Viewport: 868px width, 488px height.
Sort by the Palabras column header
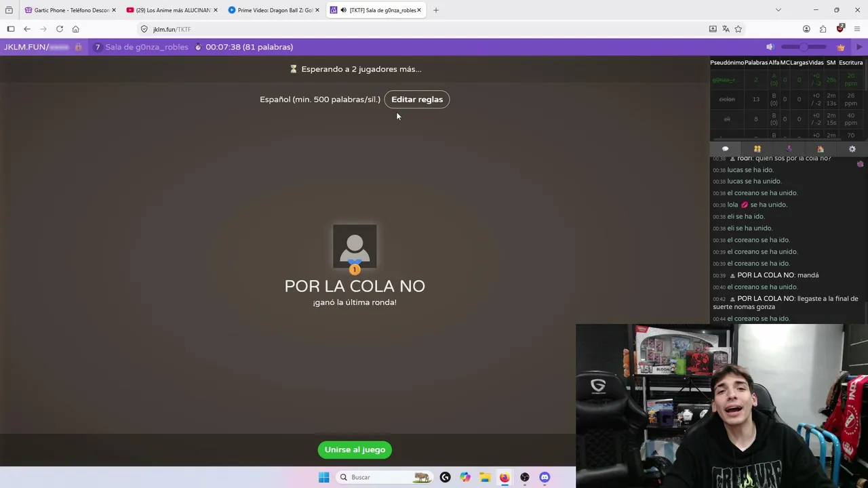click(x=756, y=62)
